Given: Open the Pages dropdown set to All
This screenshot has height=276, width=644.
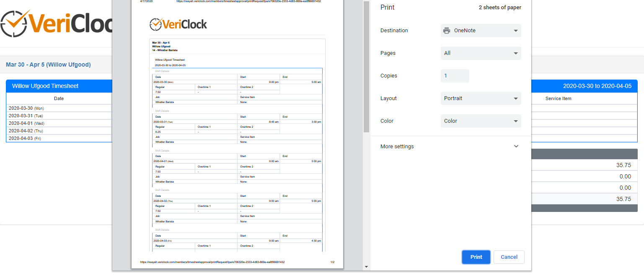Looking at the screenshot, I should (481, 53).
